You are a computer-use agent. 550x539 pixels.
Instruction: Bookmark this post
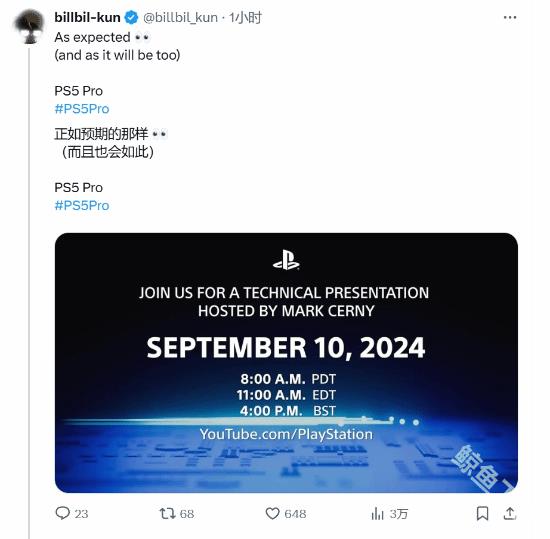pos(482,513)
